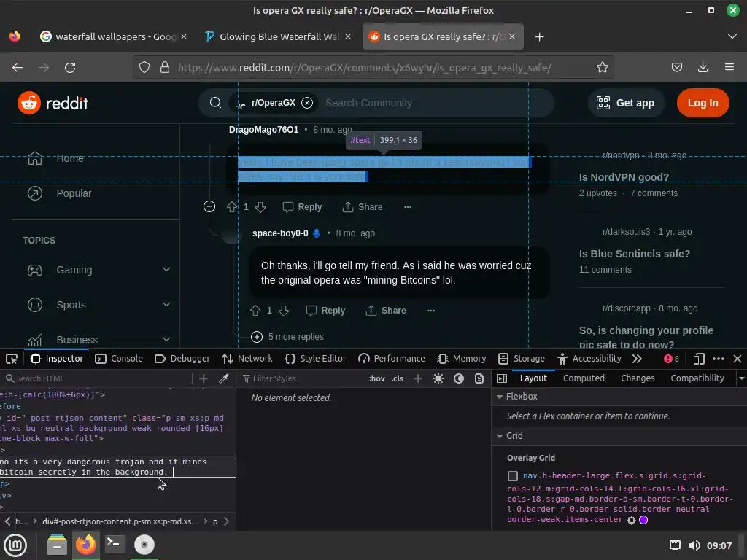Viewport: 747px width, 560px height.
Task: Downvote space-boy0-0's comment
Action: tap(284, 311)
